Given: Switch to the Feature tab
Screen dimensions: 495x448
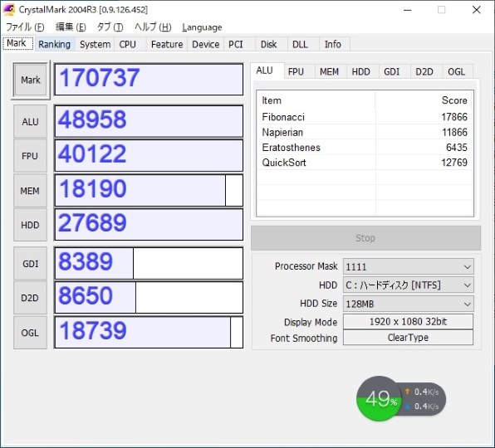Looking at the screenshot, I should tap(167, 44).
